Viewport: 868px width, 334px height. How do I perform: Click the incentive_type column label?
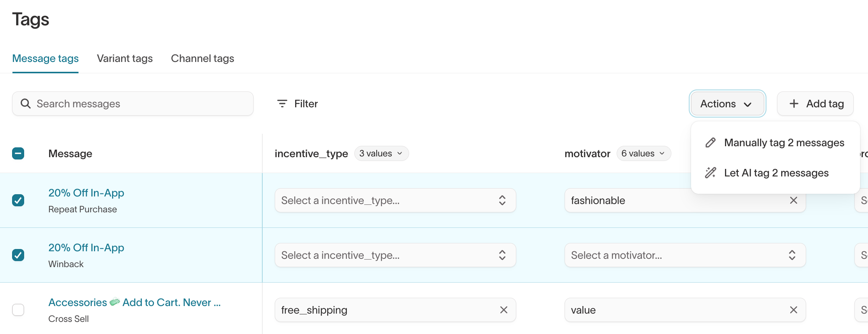[x=311, y=153]
